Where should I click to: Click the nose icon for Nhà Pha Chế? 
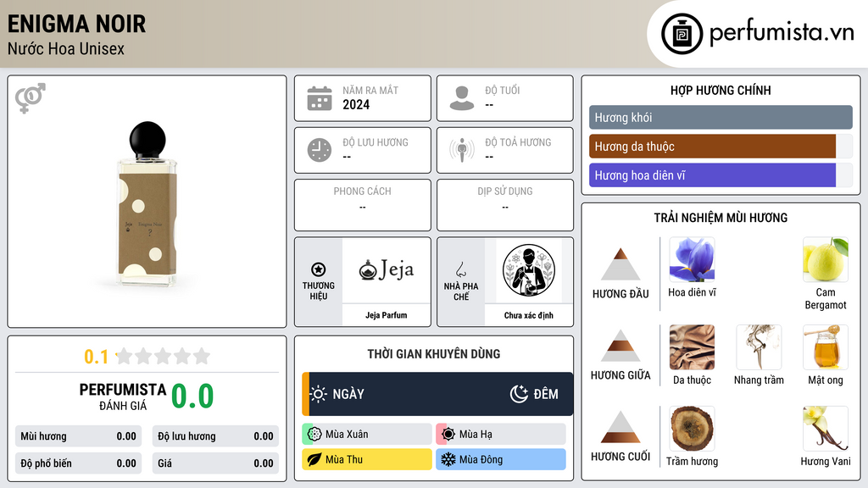click(x=460, y=269)
